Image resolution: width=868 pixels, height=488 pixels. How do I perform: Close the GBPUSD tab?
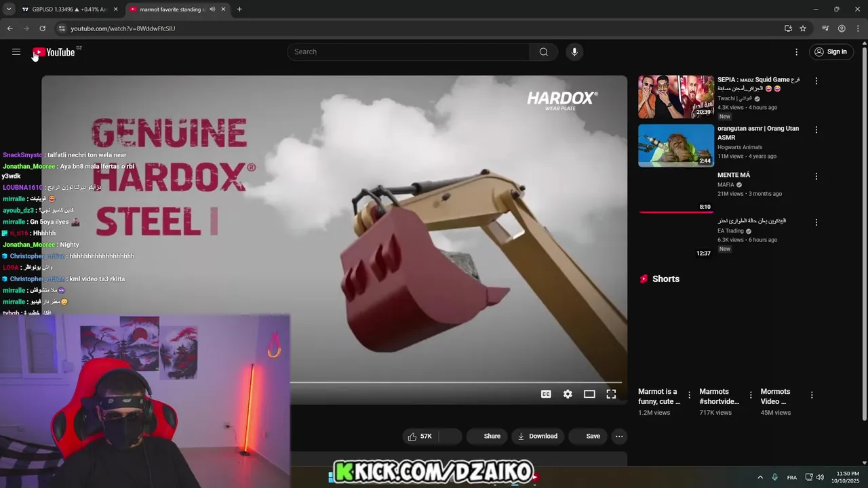[x=115, y=9]
